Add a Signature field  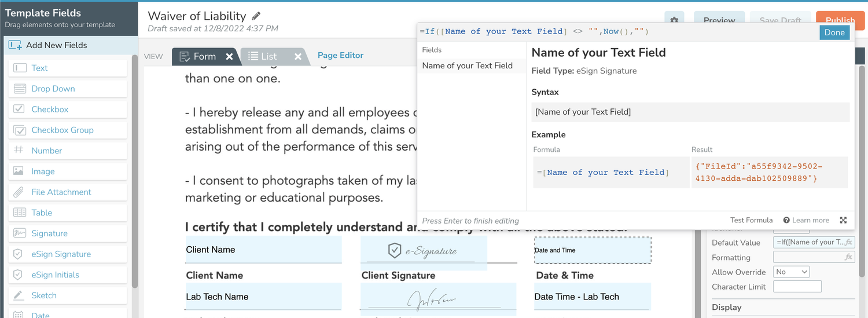click(68, 233)
